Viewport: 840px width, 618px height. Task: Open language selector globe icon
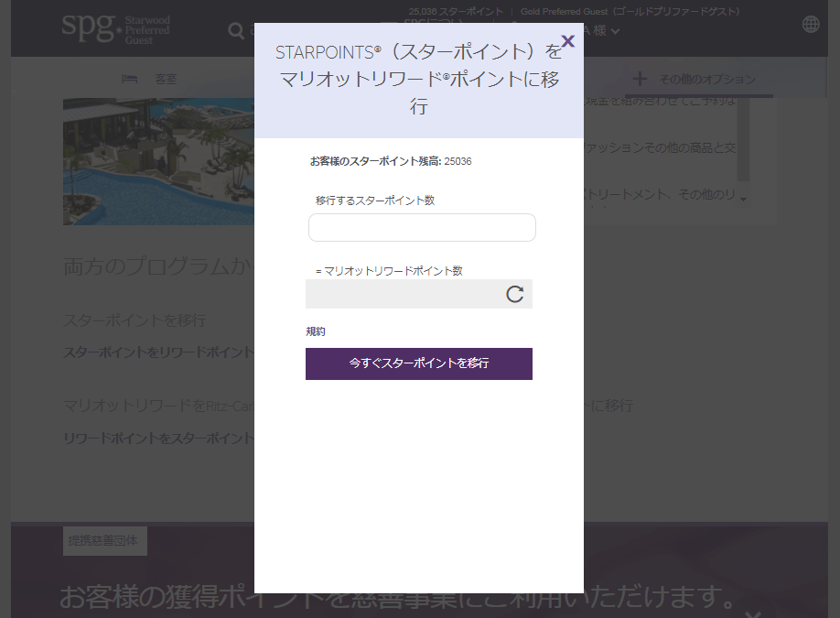[811, 25]
